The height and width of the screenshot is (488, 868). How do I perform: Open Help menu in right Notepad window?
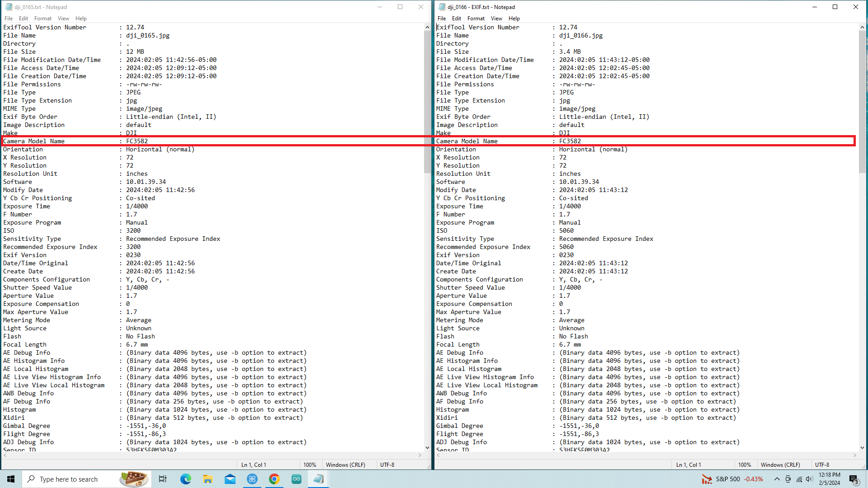click(514, 19)
